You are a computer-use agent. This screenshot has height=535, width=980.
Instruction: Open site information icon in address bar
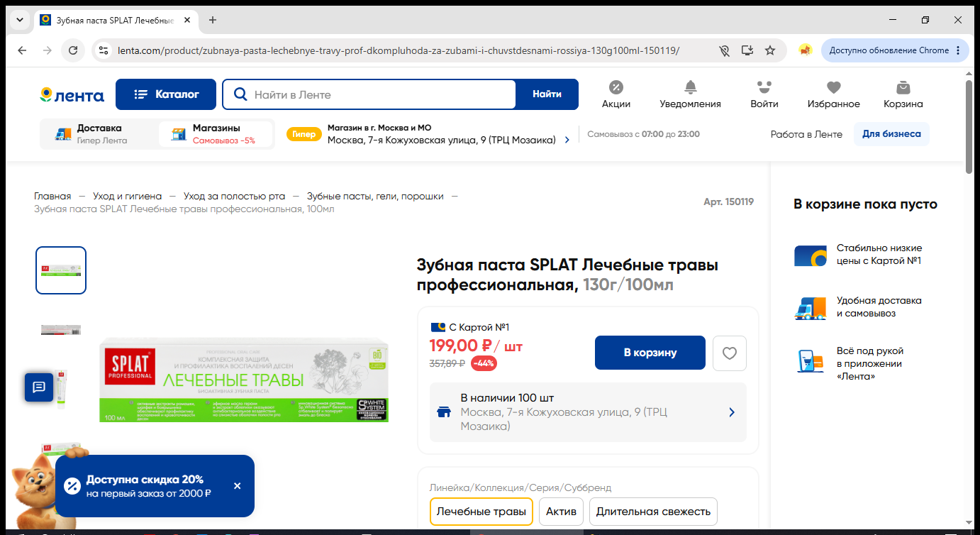104,50
